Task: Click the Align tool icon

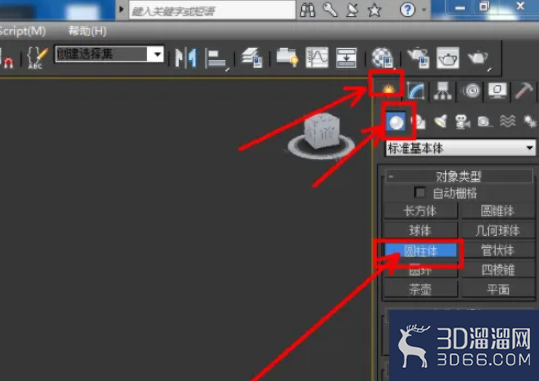Action: click(216, 58)
